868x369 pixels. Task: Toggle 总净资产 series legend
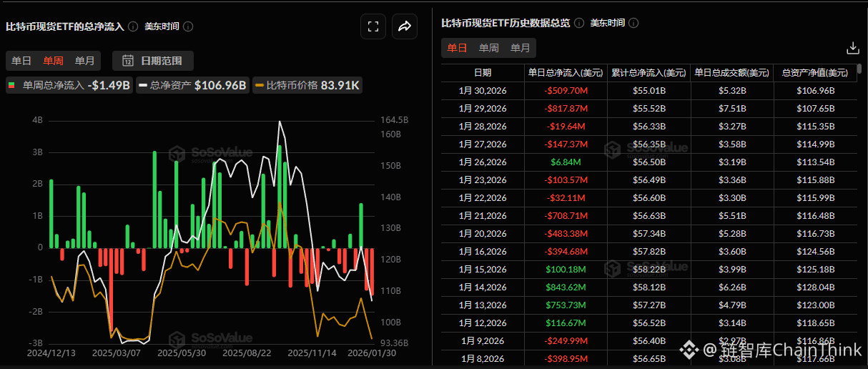pos(193,86)
